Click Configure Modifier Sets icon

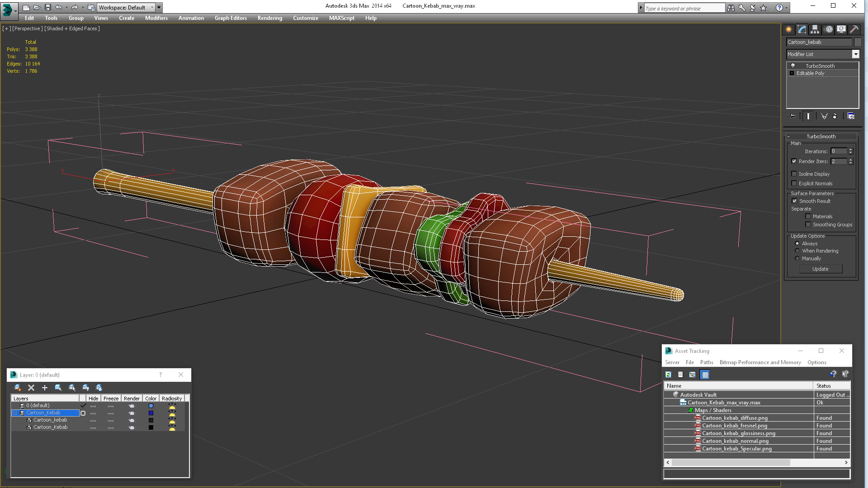[x=851, y=116]
